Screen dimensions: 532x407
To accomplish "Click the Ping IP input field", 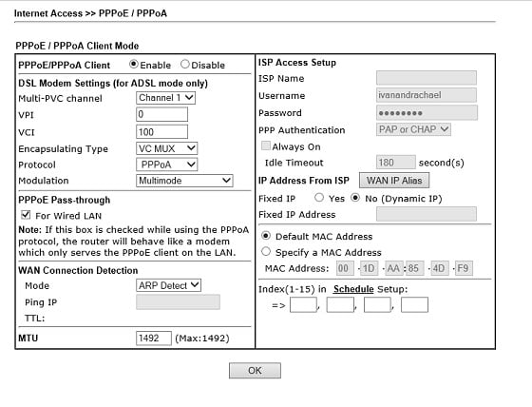I will click(178, 302).
